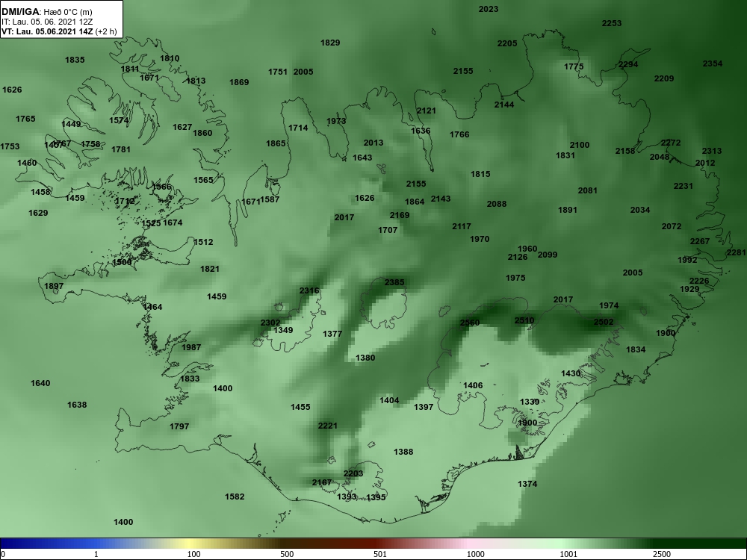
Task: Click the 2500 label on the color scale
Action: click(661, 554)
